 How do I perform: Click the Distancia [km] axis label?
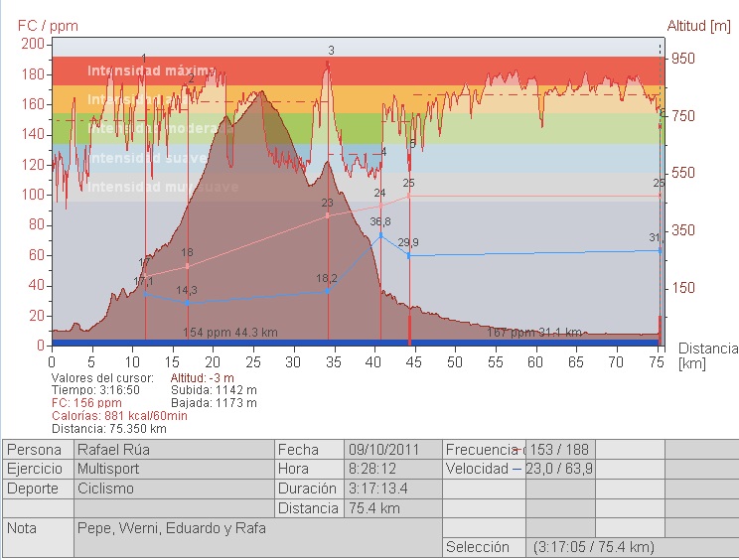[x=707, y=355]
